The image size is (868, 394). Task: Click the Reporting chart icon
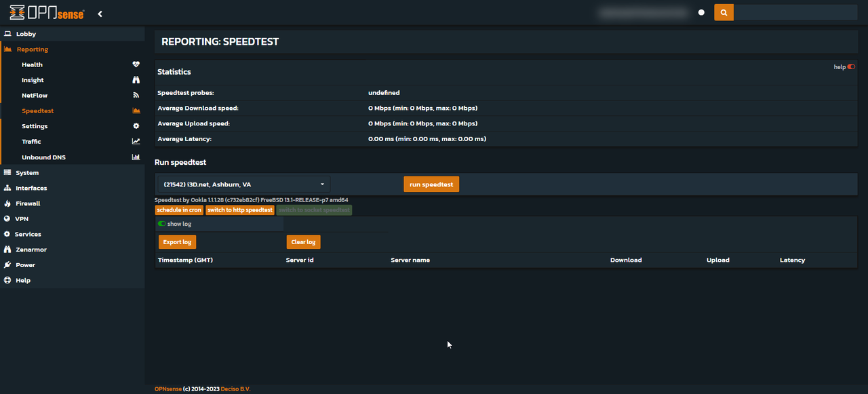click(x=7, y=50)
